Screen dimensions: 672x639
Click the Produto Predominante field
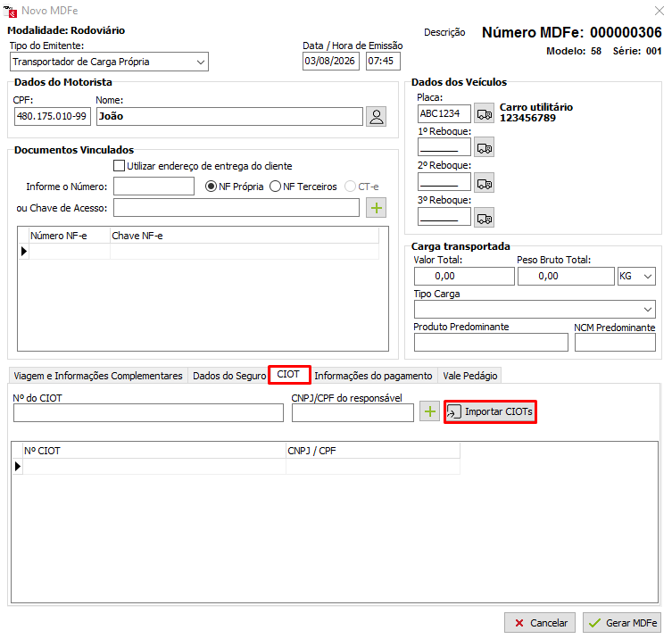point(491,343)
